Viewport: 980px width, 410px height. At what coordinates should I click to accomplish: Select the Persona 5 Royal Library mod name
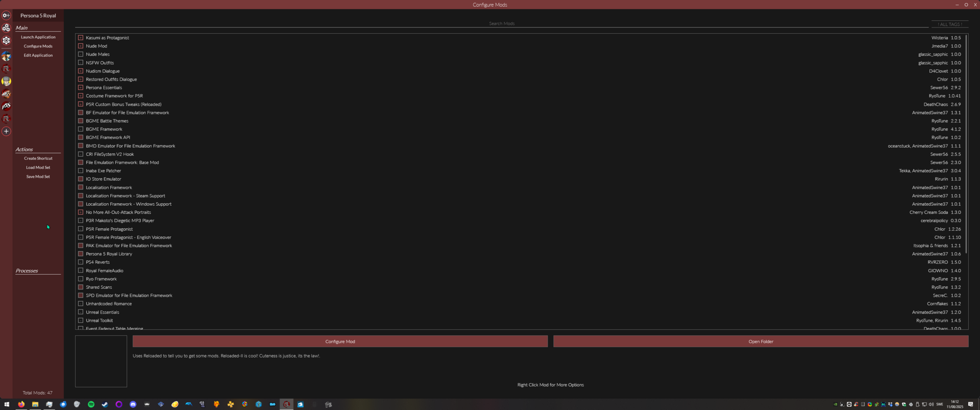coord(109,254)
